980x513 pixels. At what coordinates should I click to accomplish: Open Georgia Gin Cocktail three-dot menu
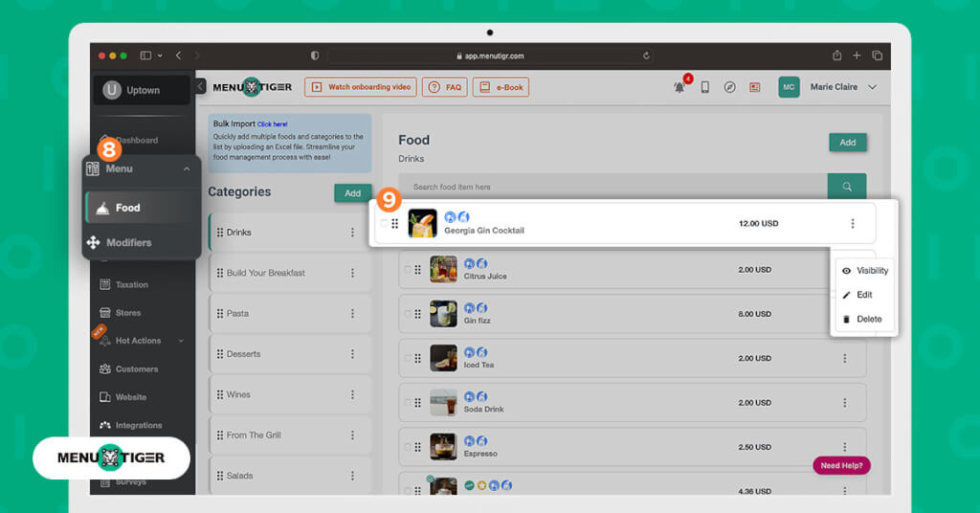click(x=853, y=224)
